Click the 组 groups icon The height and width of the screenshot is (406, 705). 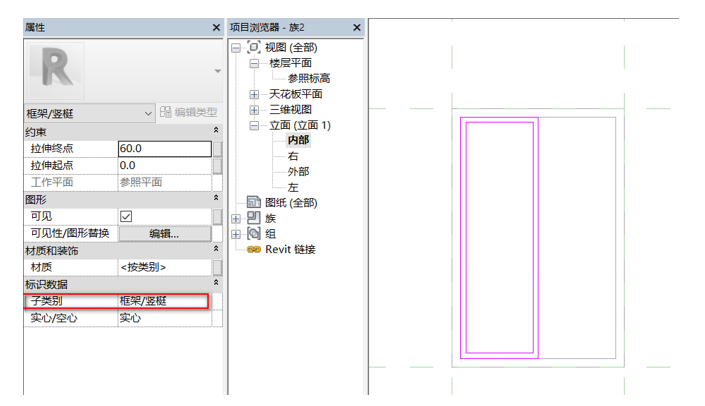[254, 233]
